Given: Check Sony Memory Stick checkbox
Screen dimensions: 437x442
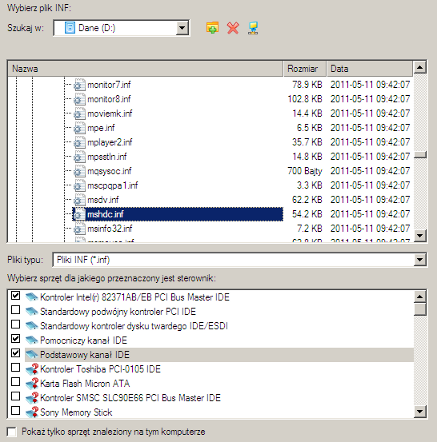Looking at the screenshot, I should 15,410.
